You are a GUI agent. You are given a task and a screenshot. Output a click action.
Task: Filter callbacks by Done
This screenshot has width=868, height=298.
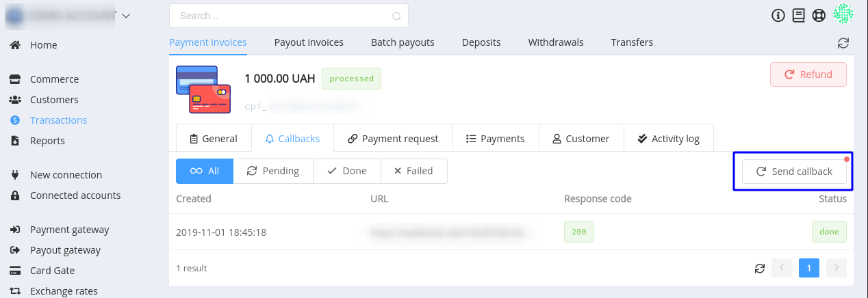(x=347, y=171)
